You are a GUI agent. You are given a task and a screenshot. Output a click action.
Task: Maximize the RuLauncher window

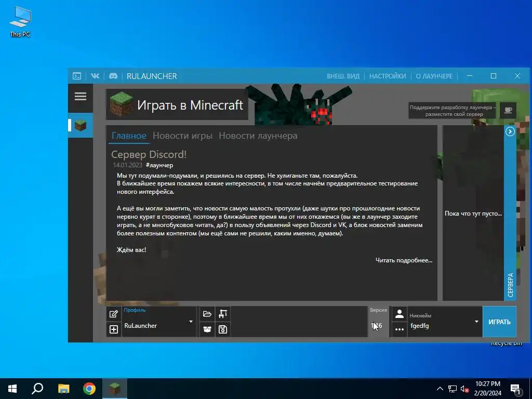point(494,76)
